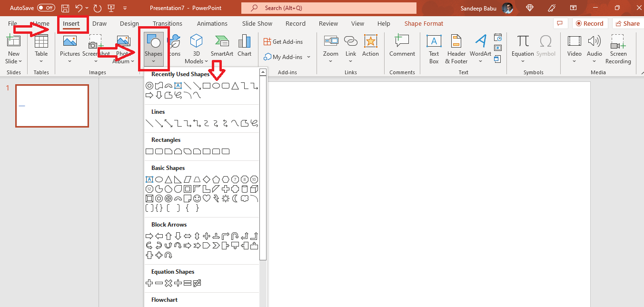Pick the Cylinder shape
Image resolution: width=644 pixels, height=307 pixels.
click(x=245, y=189)
